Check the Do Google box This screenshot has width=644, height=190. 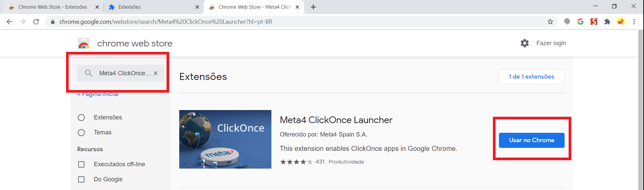[x=81, y=180]
